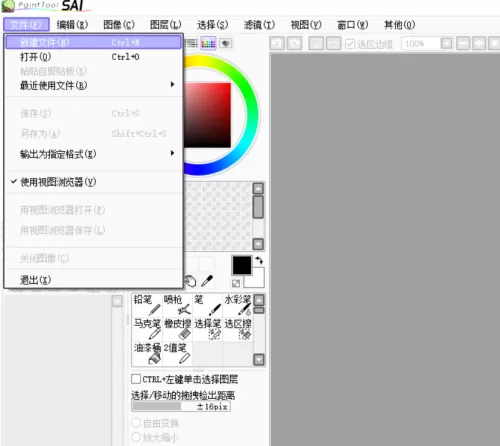Toggle the scratchpad panel icon
Viewport: 500px width, 446px height.
(226, 43)
